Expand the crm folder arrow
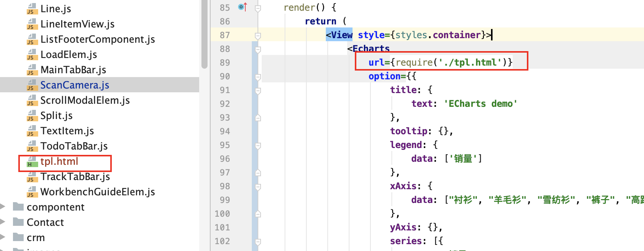The height and width of the screenshot is (251, 644). pos(3,237)
